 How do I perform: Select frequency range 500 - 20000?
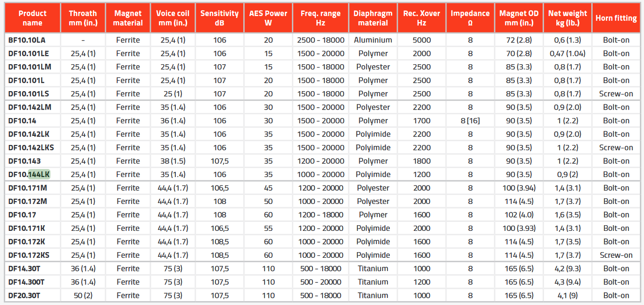(x=321, y=282)
